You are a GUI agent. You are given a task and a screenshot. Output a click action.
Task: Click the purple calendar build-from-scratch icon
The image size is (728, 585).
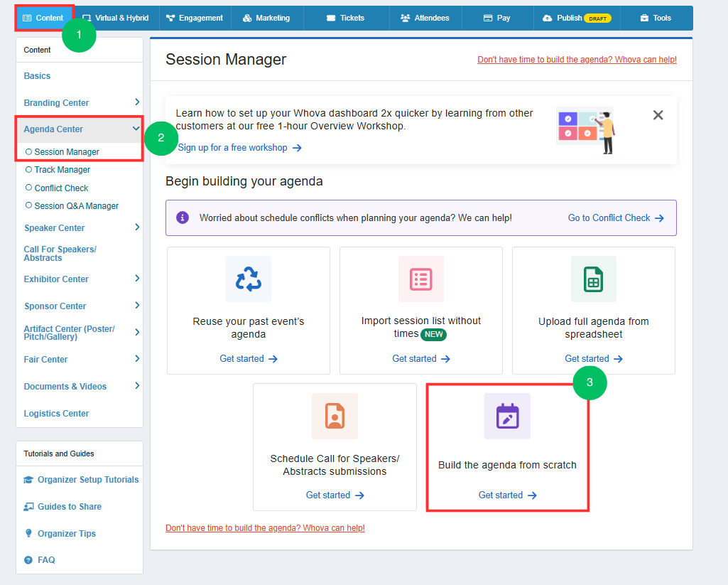click(x=507, y=415)
